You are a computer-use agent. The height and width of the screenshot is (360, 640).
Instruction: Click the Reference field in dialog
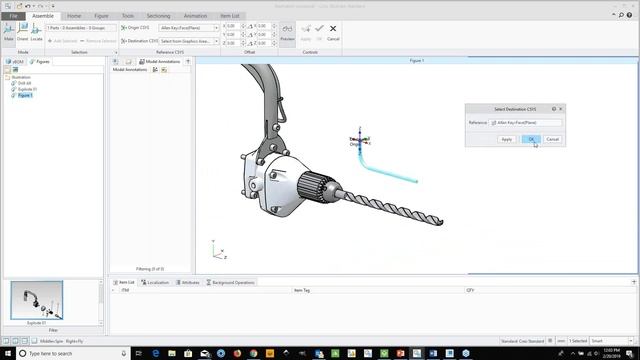[525, 122]
